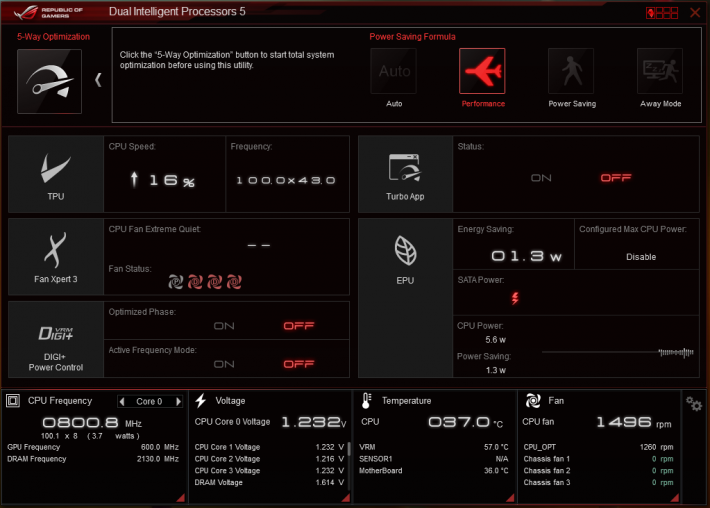The height and width of the screenshot is (508, 710).
Task: Select the Auto power saving mode
Action: [393, 71]
